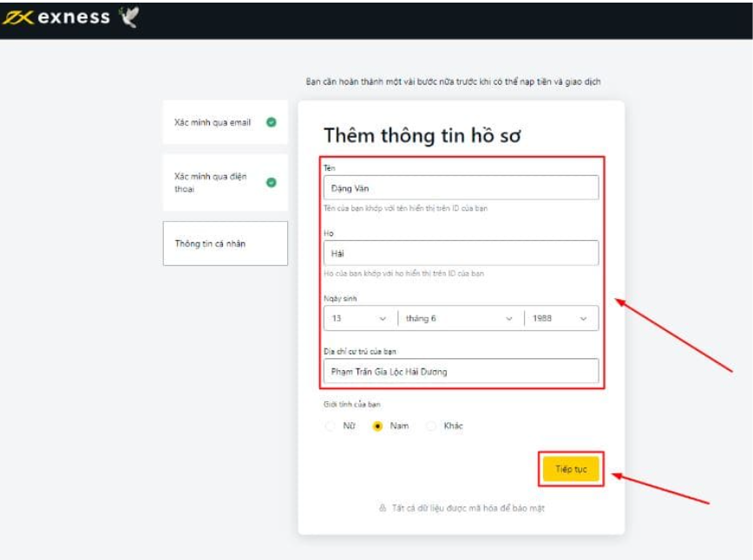Select the Nữ gender radio button

(x=330, y=427)
